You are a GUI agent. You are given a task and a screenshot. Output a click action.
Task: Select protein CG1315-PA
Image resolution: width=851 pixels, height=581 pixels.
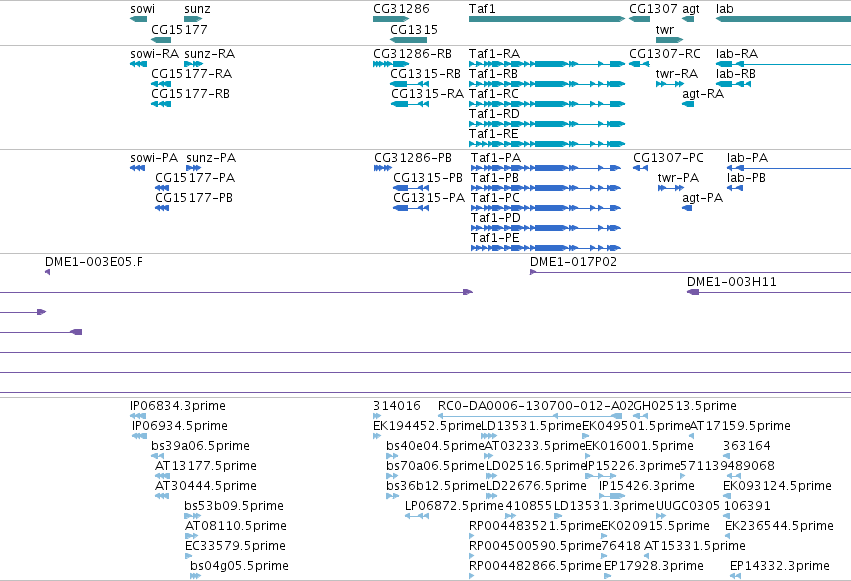429,198
